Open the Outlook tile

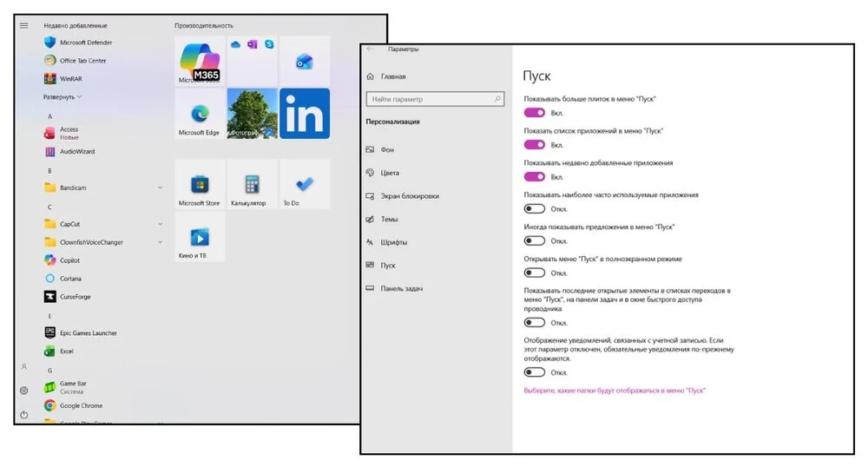tap(305, 61)
